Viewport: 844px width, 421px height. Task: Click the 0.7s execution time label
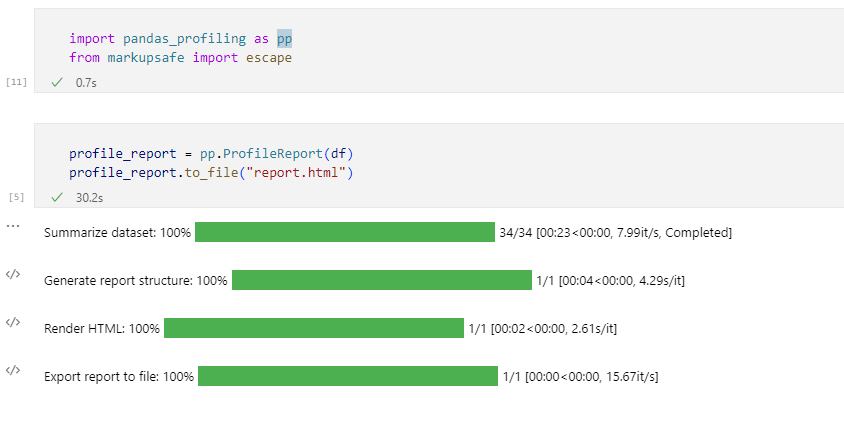click(x=87, y=82)
